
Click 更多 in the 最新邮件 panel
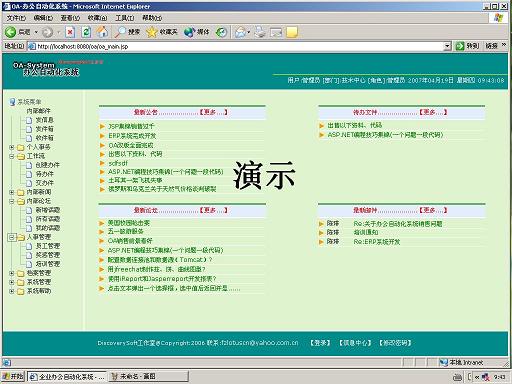point(433,210)
